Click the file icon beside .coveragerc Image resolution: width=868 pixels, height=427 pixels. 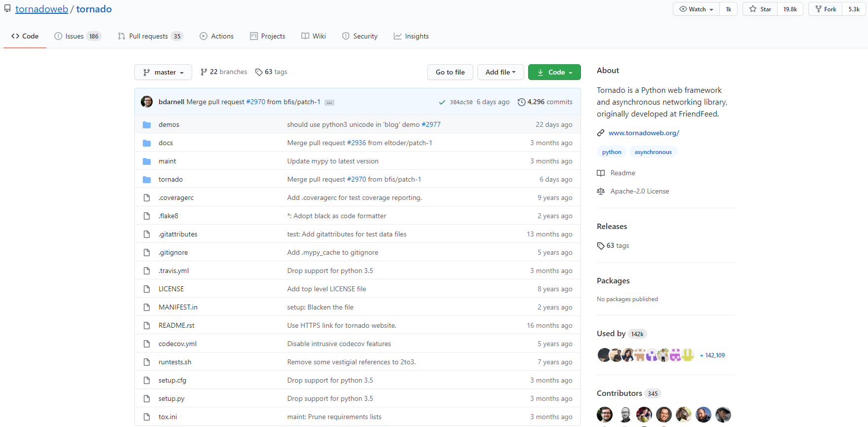tap(147, 198)
